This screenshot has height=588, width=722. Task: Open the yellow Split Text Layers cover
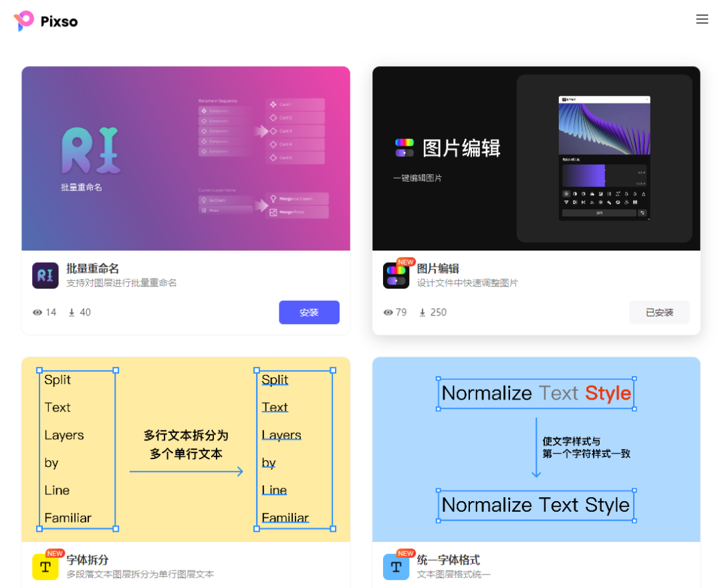click(186, 450)
